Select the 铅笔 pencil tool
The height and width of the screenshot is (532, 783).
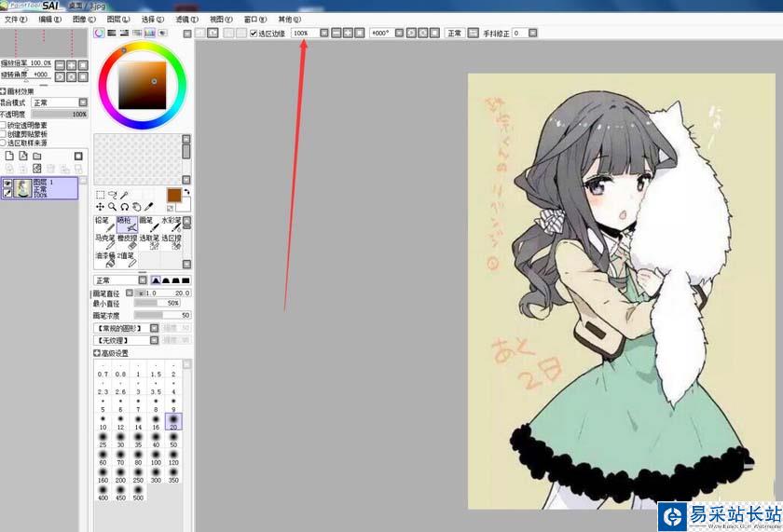[104, 225]
